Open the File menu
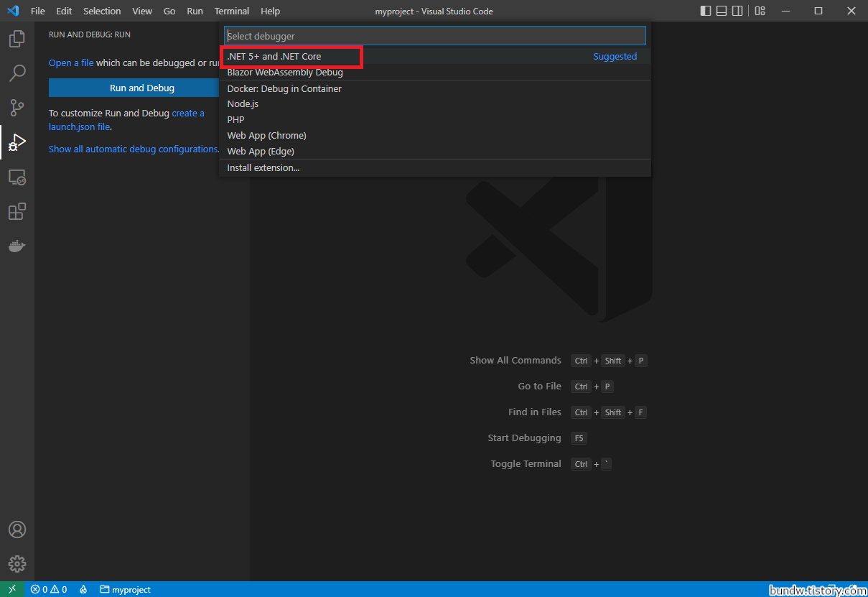Viewport: 868px width, 597px height. point(37,11)
